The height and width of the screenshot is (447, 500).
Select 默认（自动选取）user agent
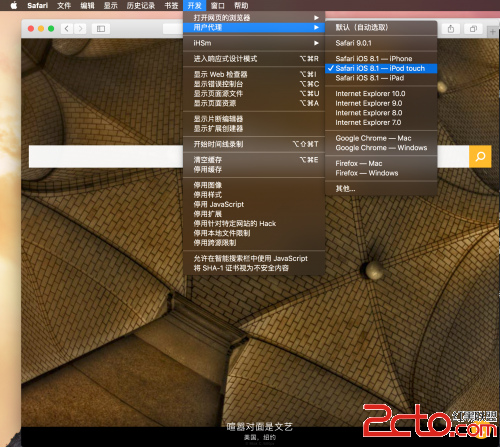(381, 27)
